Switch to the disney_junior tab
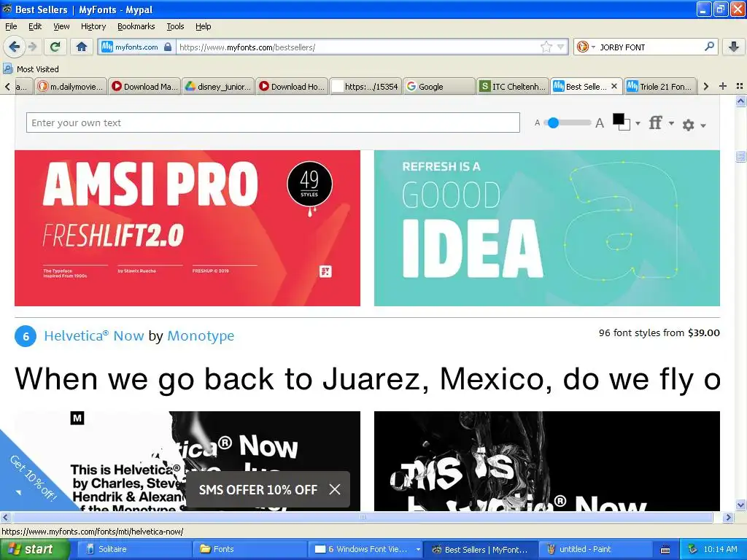The width and height of the screenshot is (747, 560). pos(218,86)
